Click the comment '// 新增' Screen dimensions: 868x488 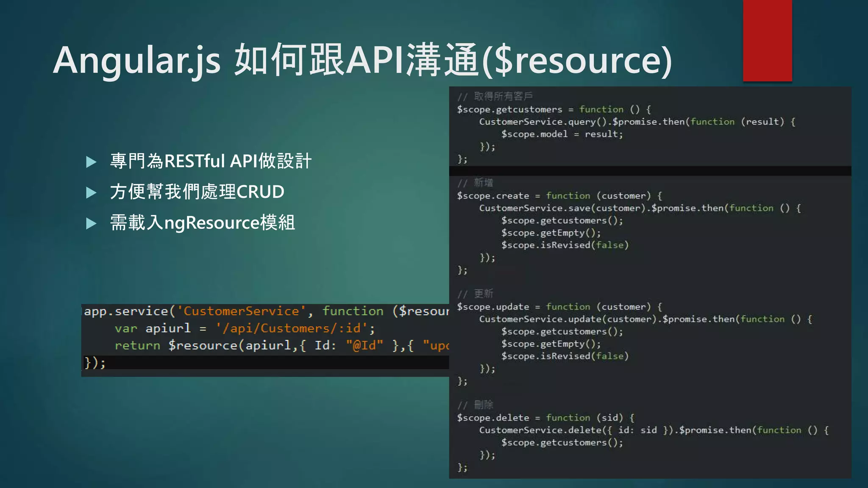pos(475,183)
